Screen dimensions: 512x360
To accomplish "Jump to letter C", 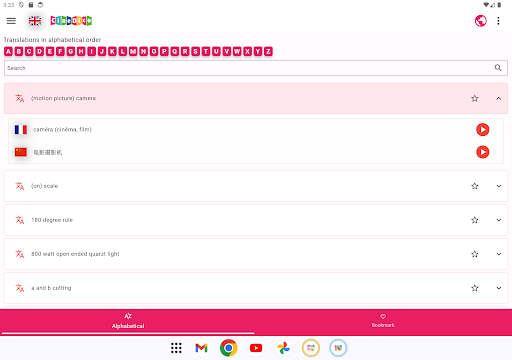I will tap(29, 51).
